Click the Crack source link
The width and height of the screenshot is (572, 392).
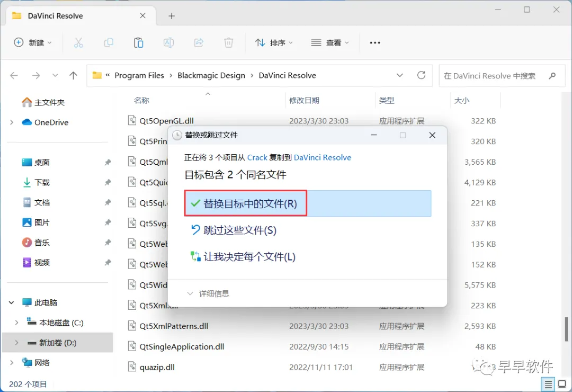(257, 157)
